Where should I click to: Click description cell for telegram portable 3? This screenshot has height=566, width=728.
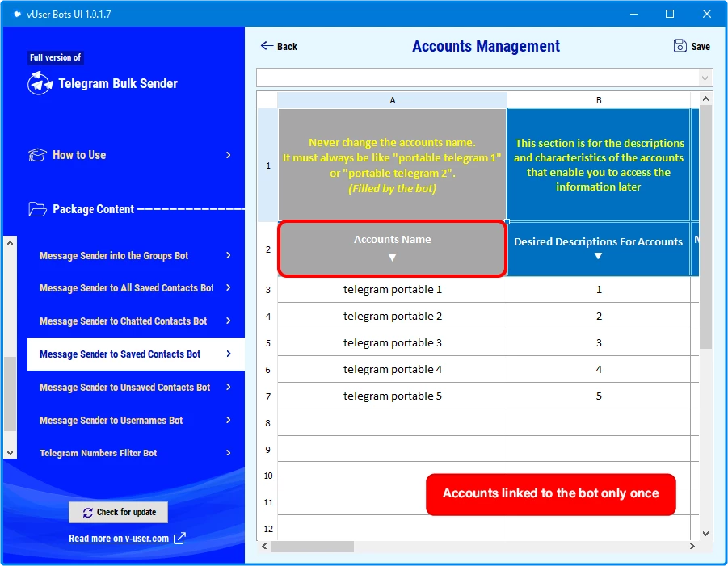tap(599, 343)
